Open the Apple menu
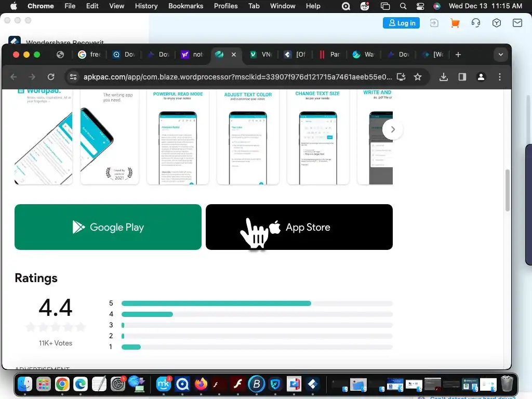Viewport: 532px width, 399px height. [x=14, y=6]
